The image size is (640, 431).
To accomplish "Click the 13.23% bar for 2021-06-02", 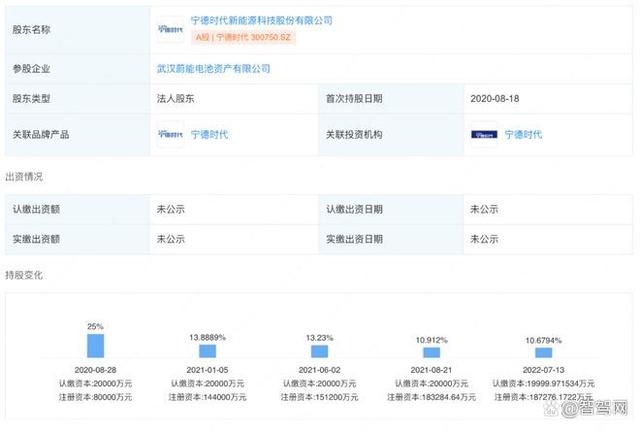I will coord(320,351).
